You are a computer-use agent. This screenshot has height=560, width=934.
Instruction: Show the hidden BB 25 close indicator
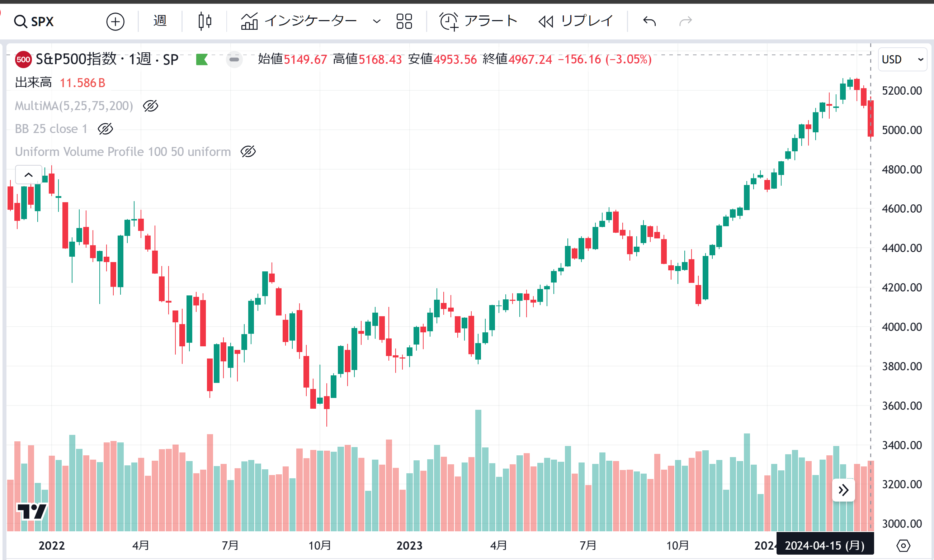105,129
